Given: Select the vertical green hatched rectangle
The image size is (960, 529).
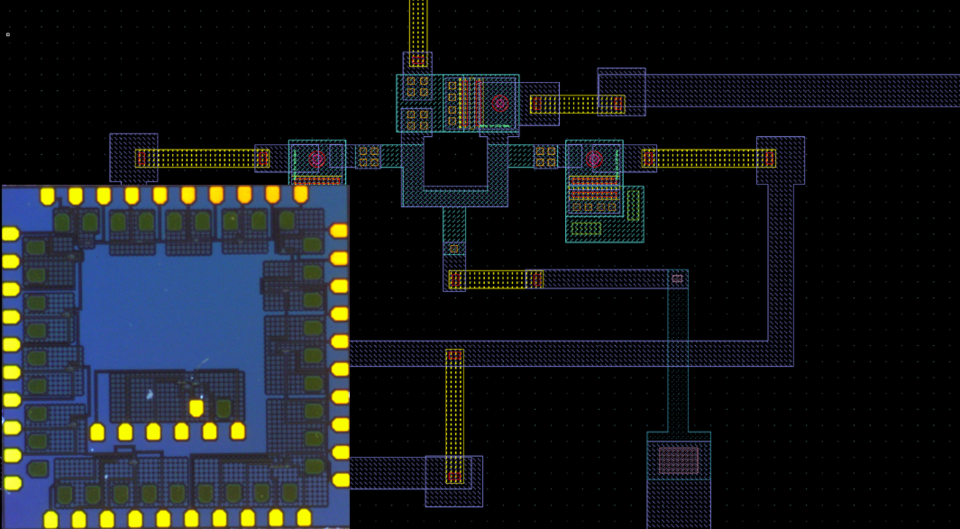Looking at the screenshot, I should tap(634, 204).
